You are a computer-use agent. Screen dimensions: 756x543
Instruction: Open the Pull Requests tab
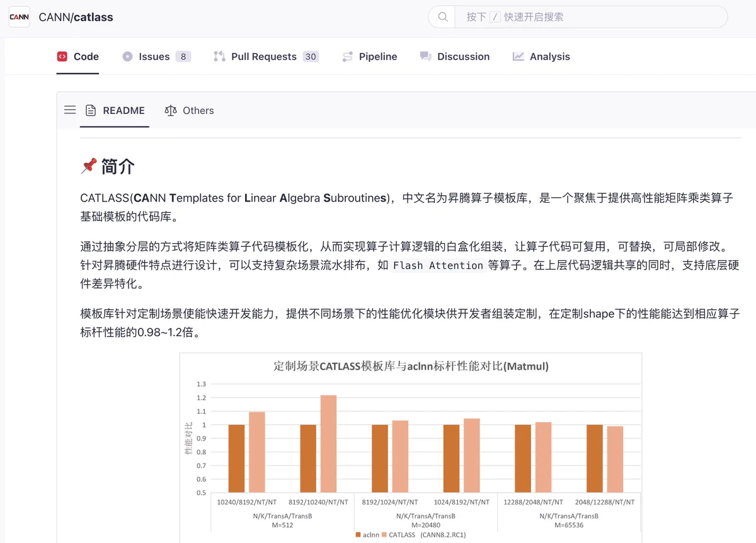(266, 57)
